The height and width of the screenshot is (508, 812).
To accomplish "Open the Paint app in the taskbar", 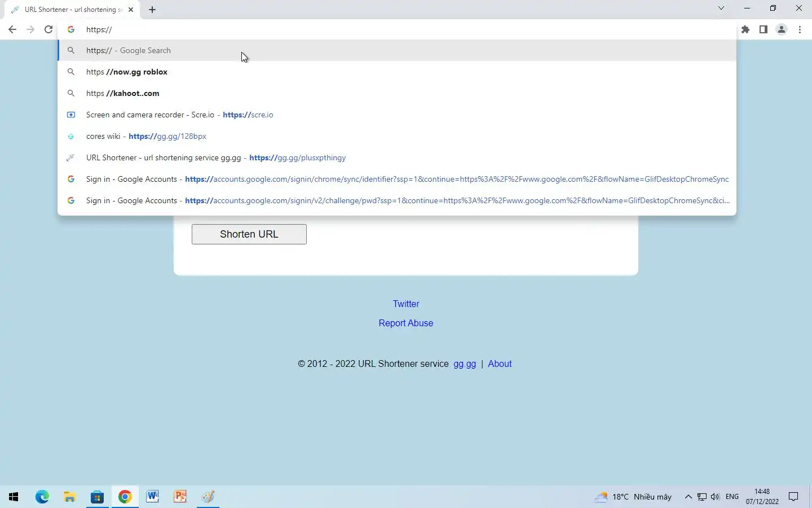I will point(208,497).
